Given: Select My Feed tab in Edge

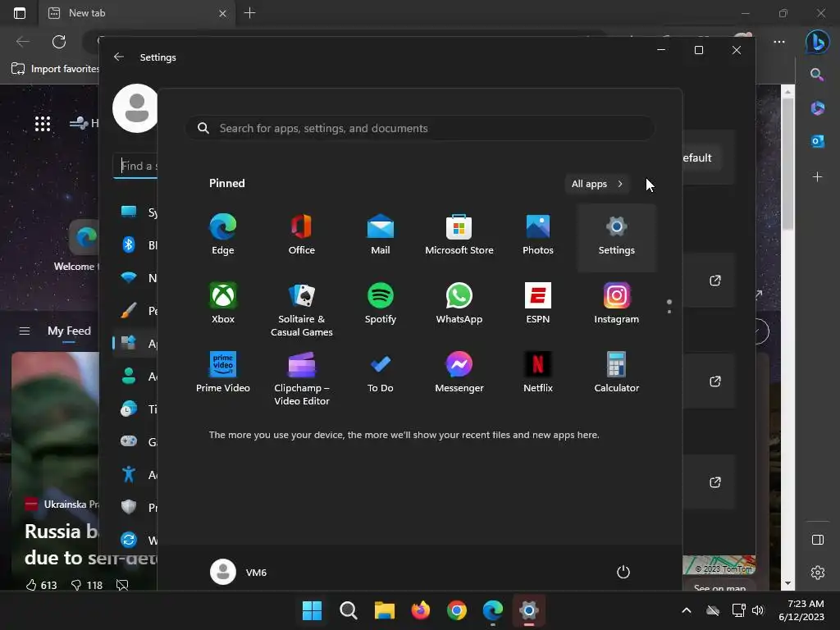Looking at the screenshot, I should pos(69,331).
